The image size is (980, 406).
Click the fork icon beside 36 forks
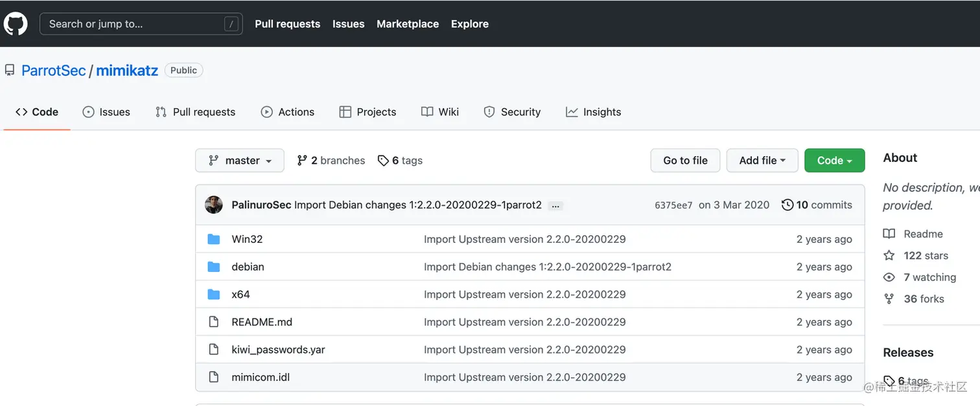pyautogui.click(x=889, y=299)
